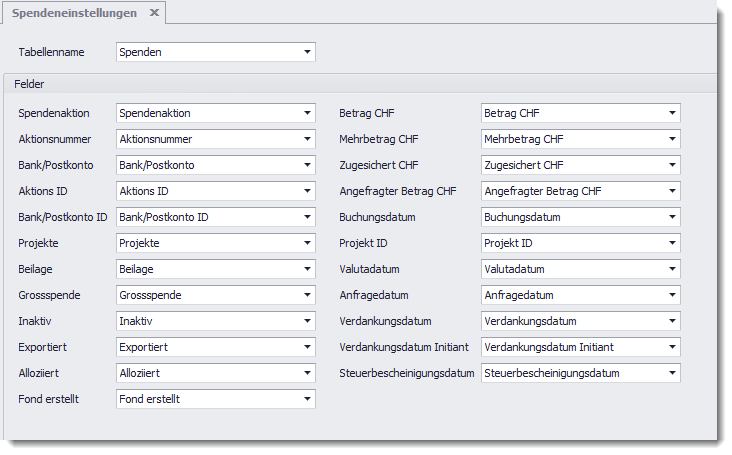Expand the Mehrbetrag CHF combo box

[671, 139]
